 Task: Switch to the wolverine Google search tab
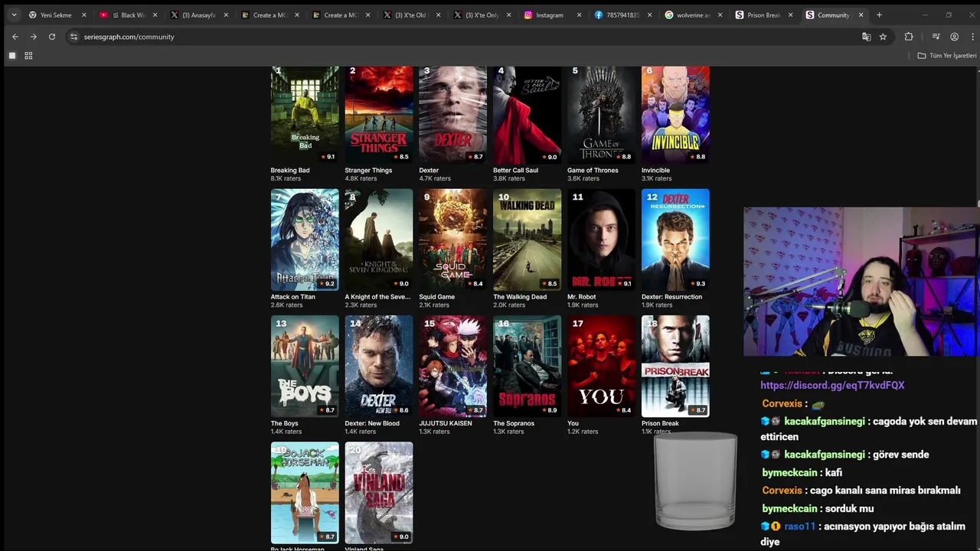693,15
